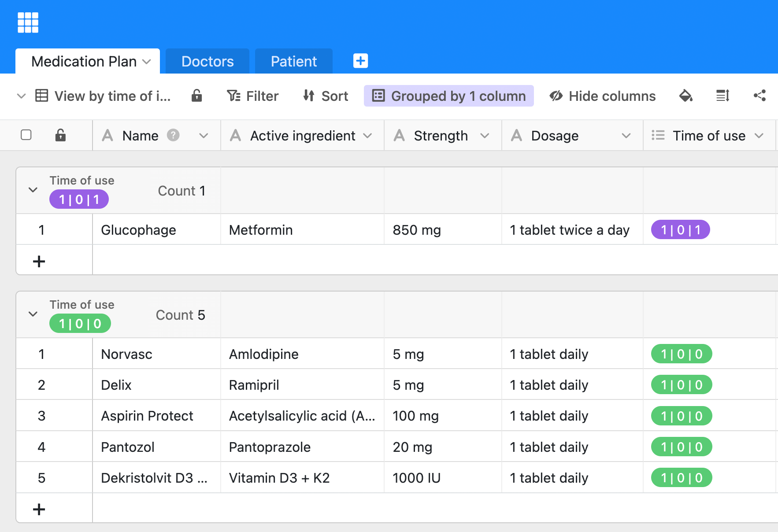
Task: Select the Acetylsalicylic acid cell
Action: 302,415
